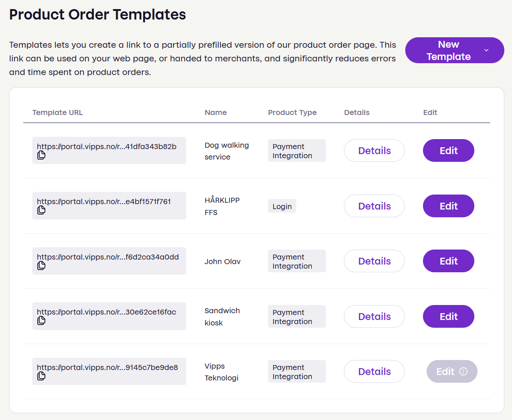Copy the Sandwich kiosk template URL
This screenshot has width=512, height=420.
tap(41, 321)
